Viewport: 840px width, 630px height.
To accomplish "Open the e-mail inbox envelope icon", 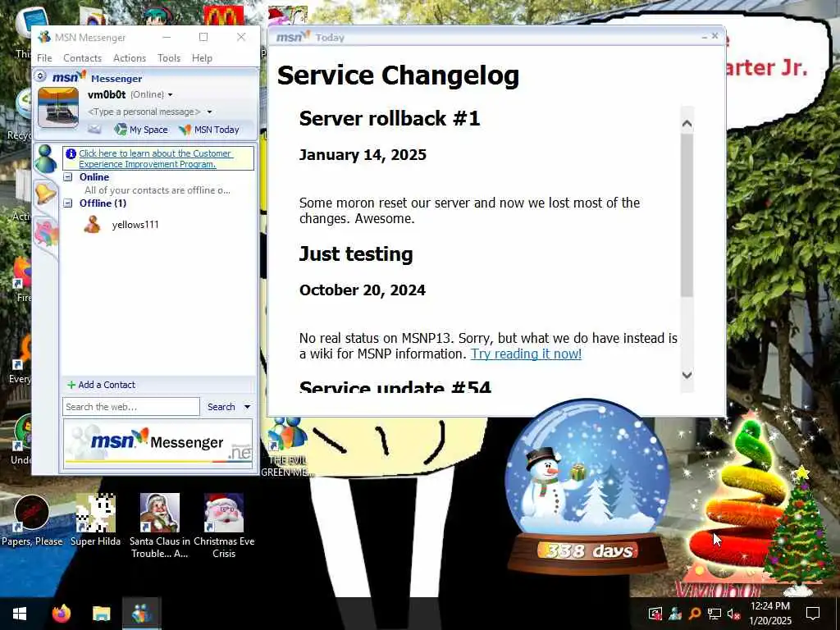I will [94, 129].
